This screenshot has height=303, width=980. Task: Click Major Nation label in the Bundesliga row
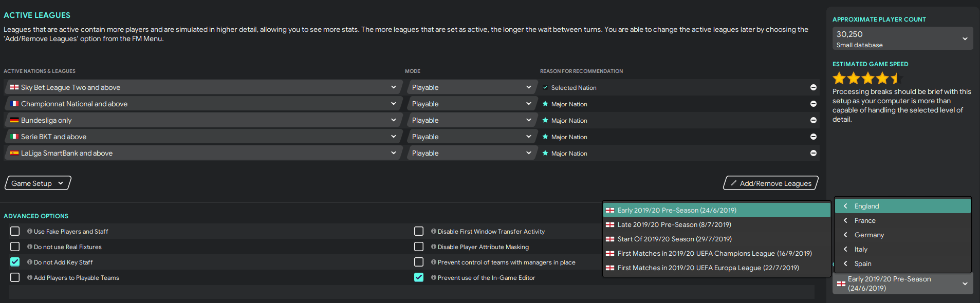(569, 121)
